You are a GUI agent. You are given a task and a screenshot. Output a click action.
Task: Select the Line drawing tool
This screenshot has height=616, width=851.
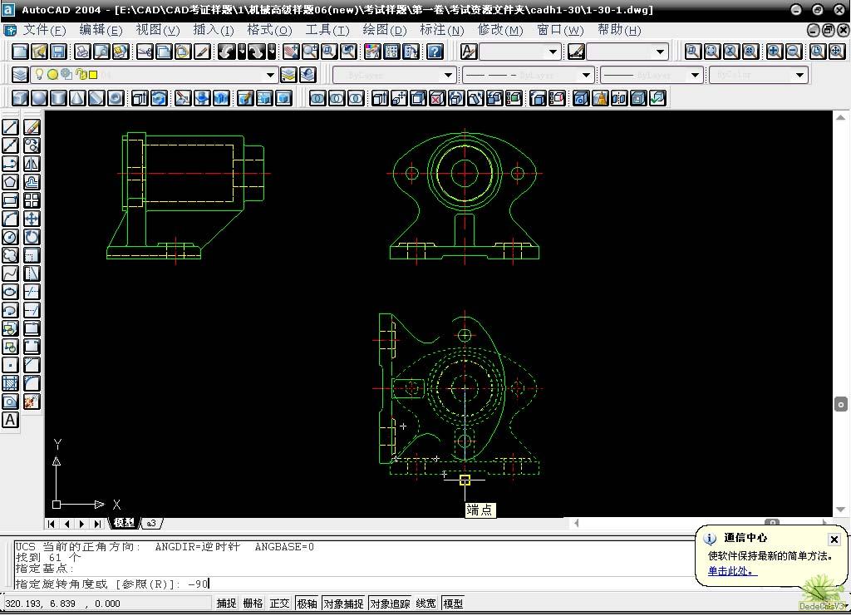coord(10,127)
